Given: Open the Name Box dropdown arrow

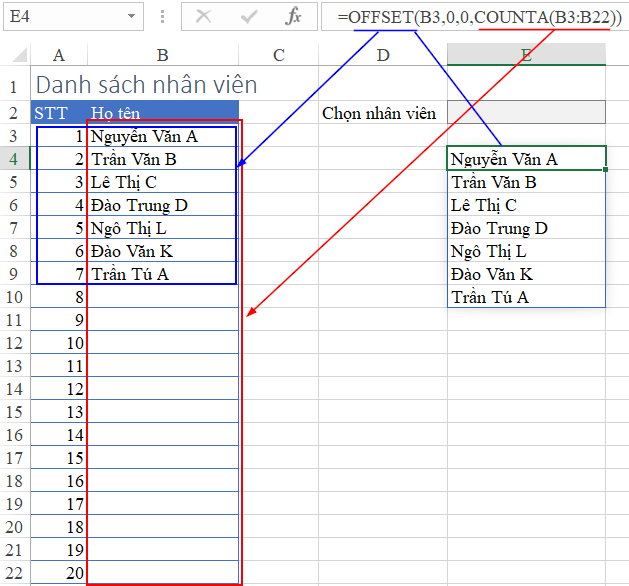Looking at the screenshot, I should [x=131, y=16].
